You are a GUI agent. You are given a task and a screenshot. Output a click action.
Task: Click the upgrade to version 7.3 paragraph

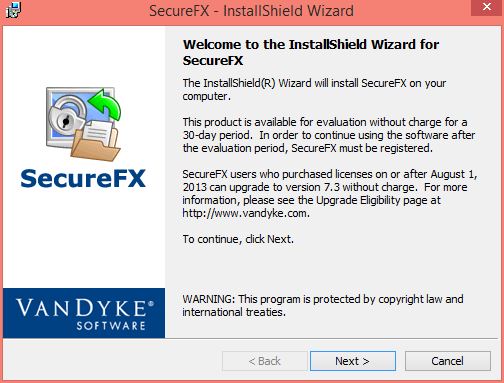330,193
